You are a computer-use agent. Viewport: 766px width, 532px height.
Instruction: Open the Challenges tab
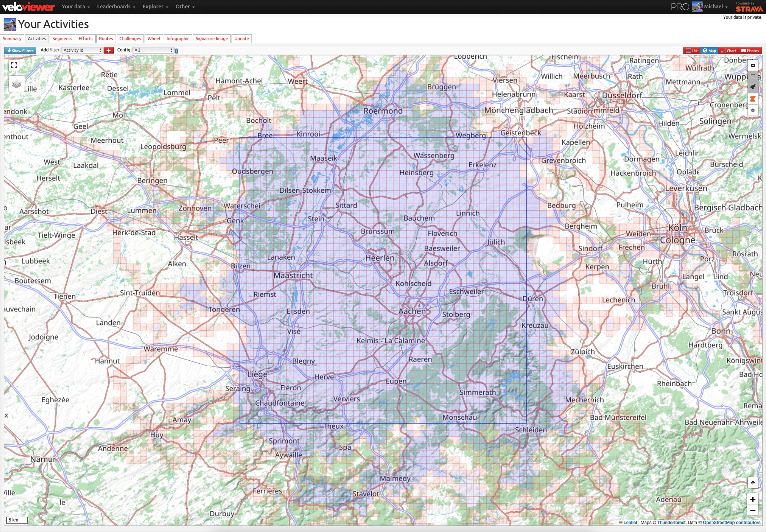[130, 39]
